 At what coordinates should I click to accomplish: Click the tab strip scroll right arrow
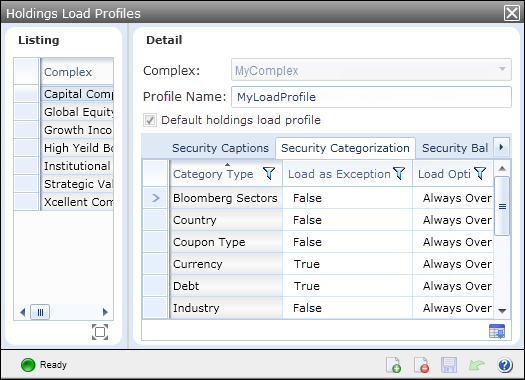pos(501,147)
